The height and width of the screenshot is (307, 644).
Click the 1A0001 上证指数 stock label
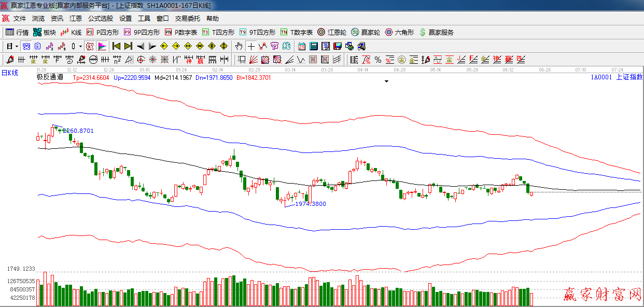click(616, 77)
